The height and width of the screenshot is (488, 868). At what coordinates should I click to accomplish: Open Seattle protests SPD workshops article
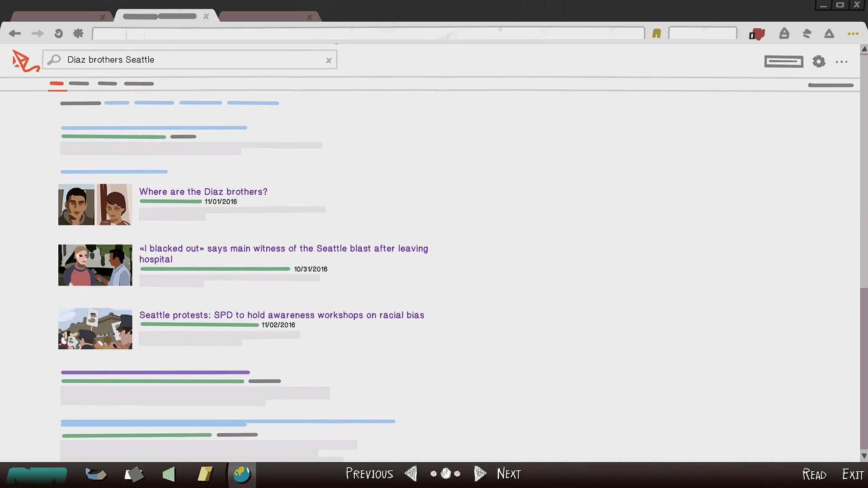pyautogui.click(x=281, y=315)
